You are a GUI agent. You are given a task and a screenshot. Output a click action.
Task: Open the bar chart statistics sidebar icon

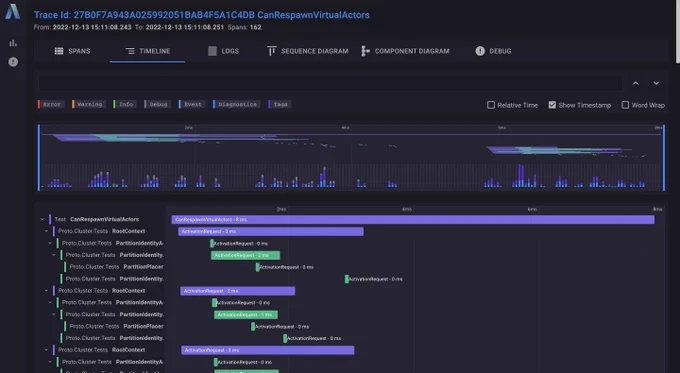tap(13, 43)
